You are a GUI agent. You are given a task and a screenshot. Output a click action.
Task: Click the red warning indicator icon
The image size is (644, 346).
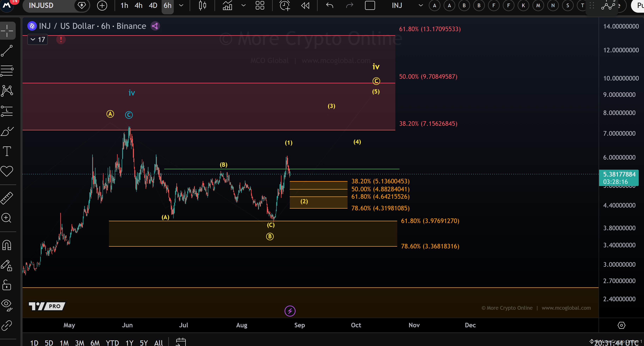pos(61,39)
